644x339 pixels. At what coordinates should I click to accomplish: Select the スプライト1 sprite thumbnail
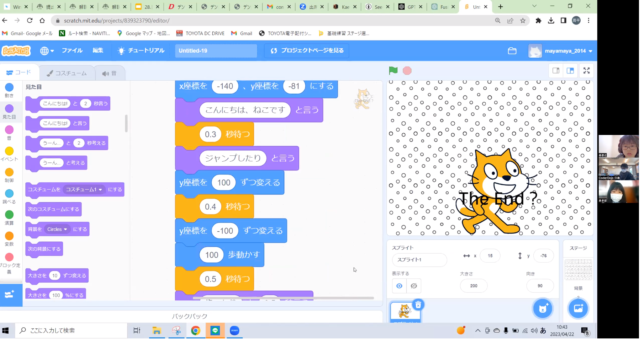pos(405,312)
